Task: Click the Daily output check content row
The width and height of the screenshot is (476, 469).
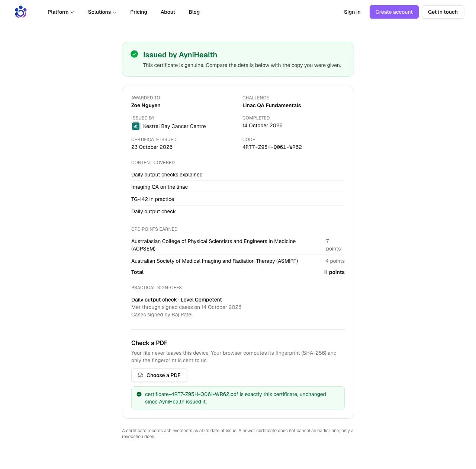Action: [x=238, y=211]
